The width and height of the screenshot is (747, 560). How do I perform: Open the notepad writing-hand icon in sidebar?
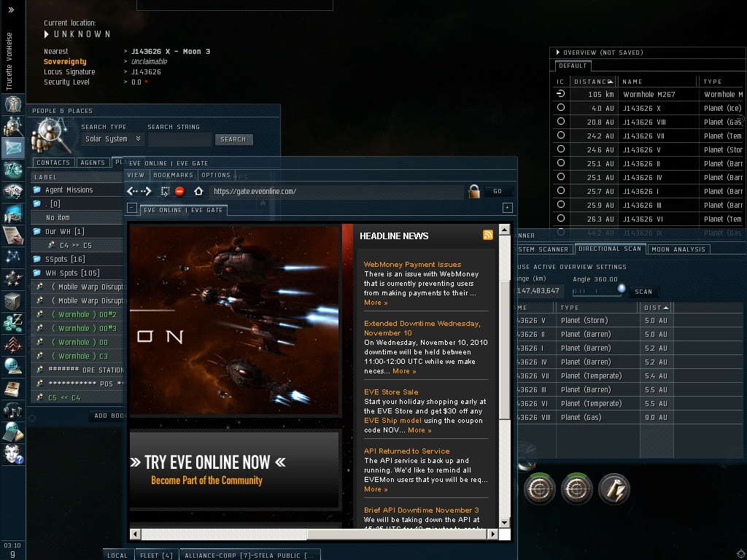point(13,235)
